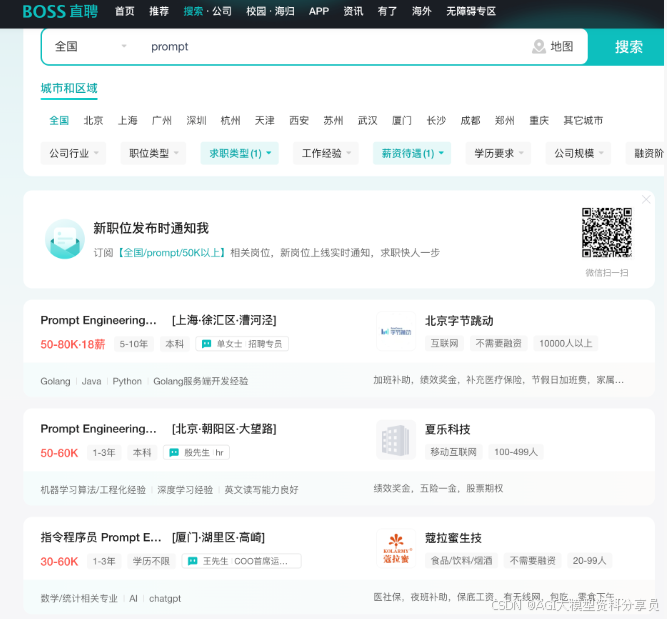This screenshot has height=619, width=667.
Task: Open 校园 in top navigation
Action: pos(256,11)
